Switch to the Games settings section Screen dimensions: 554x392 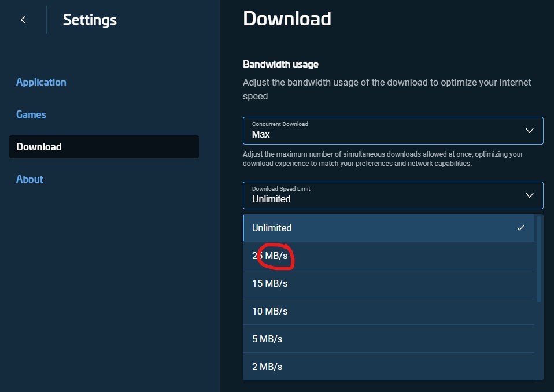pos(31,114)
